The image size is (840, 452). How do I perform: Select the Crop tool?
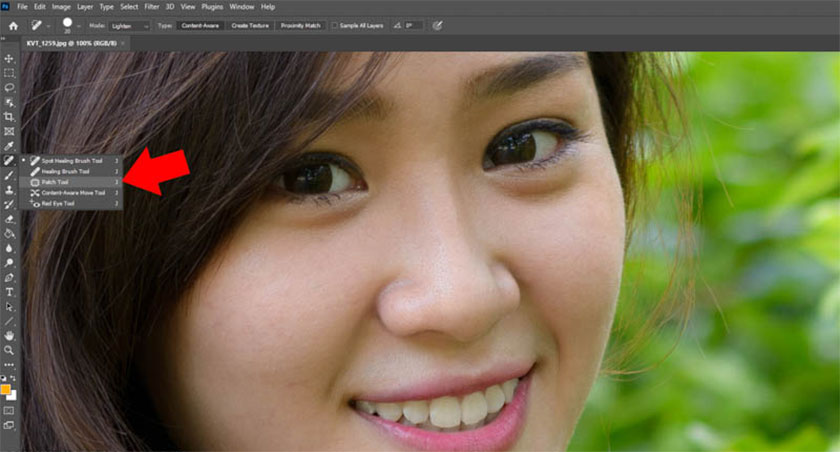tap(9, 117)
